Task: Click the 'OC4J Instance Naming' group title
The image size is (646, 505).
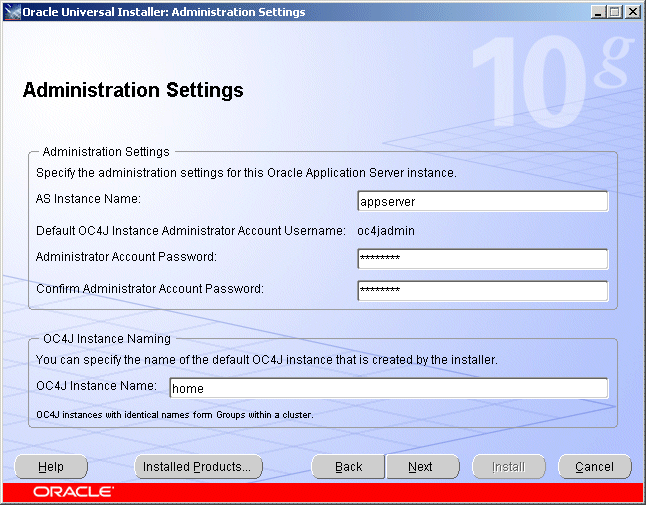Action: pyautogui.click(x=107, y=339)
